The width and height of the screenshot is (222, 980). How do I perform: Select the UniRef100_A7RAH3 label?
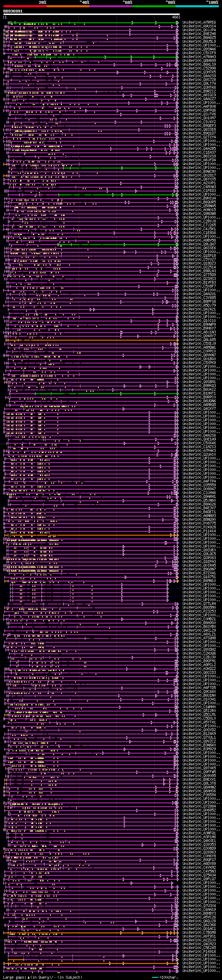(199, 57)
